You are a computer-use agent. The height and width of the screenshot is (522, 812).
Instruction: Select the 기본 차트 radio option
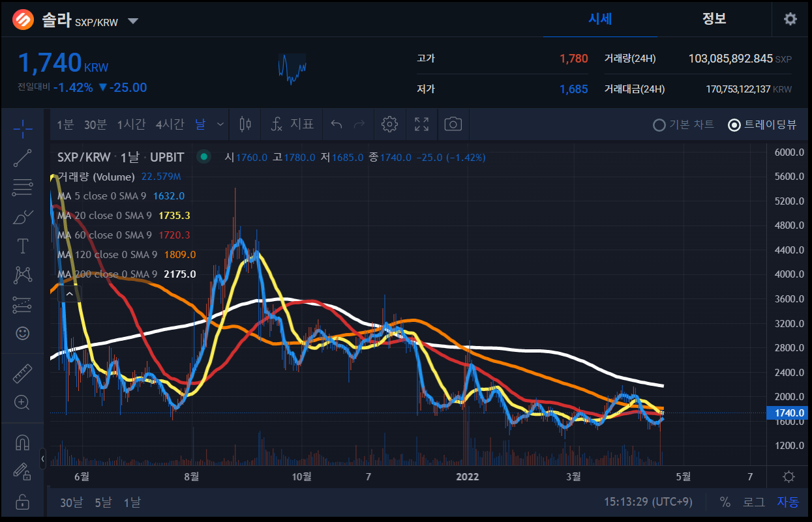683,124
